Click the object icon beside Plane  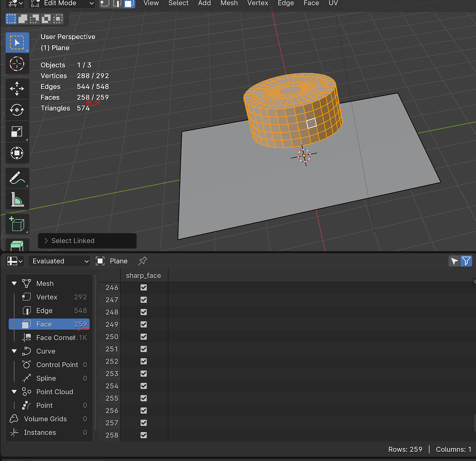pos(100,261)
